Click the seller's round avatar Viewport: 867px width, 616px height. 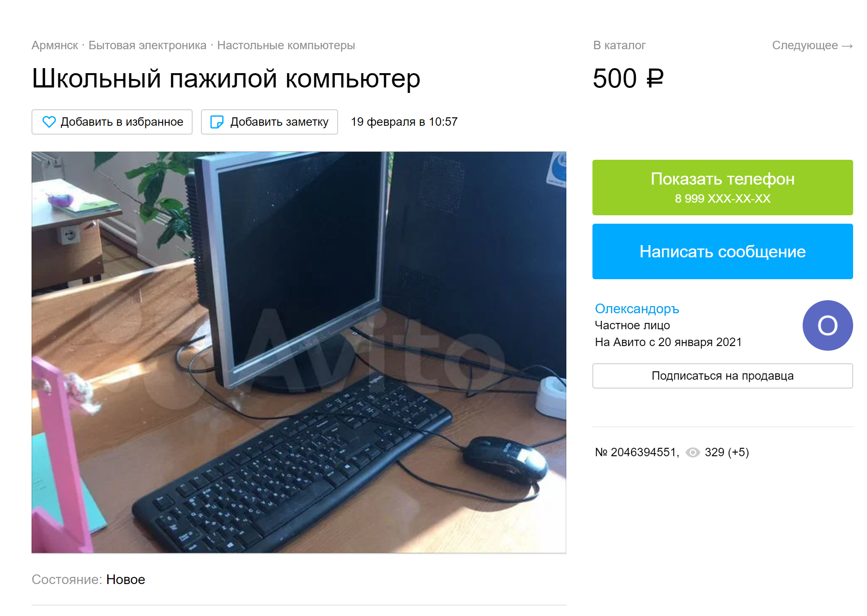(827, 325)
